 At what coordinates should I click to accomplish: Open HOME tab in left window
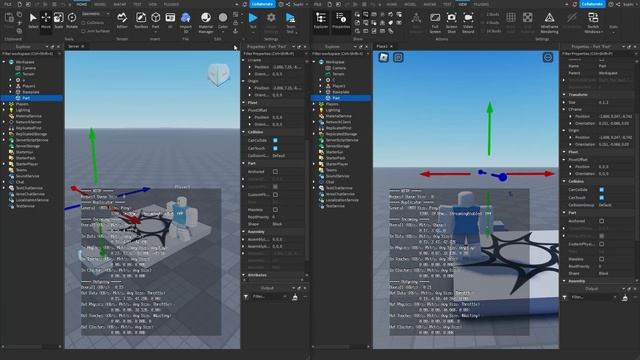coord(82,4)
